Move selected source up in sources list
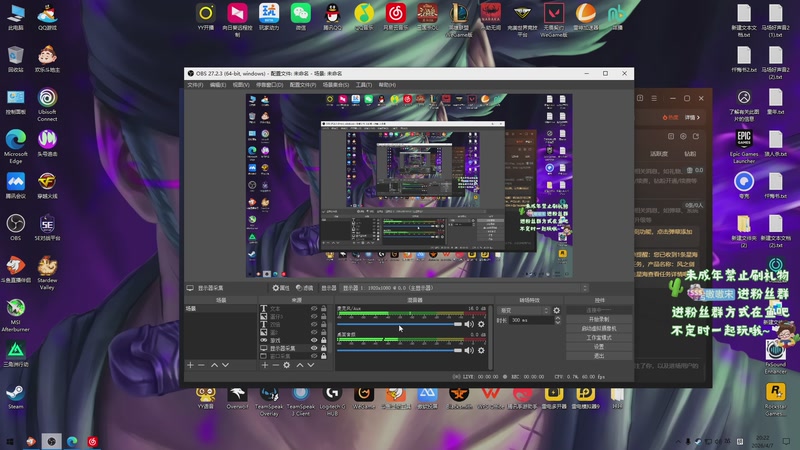The height and width of the screenshot is (450, 800). [300, 365]
